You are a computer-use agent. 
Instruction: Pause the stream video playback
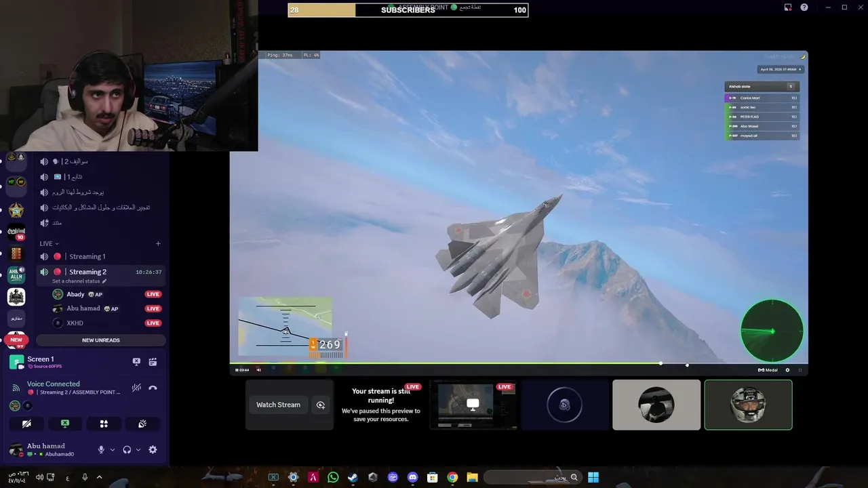pyautogui.click(x=237, y=370)
